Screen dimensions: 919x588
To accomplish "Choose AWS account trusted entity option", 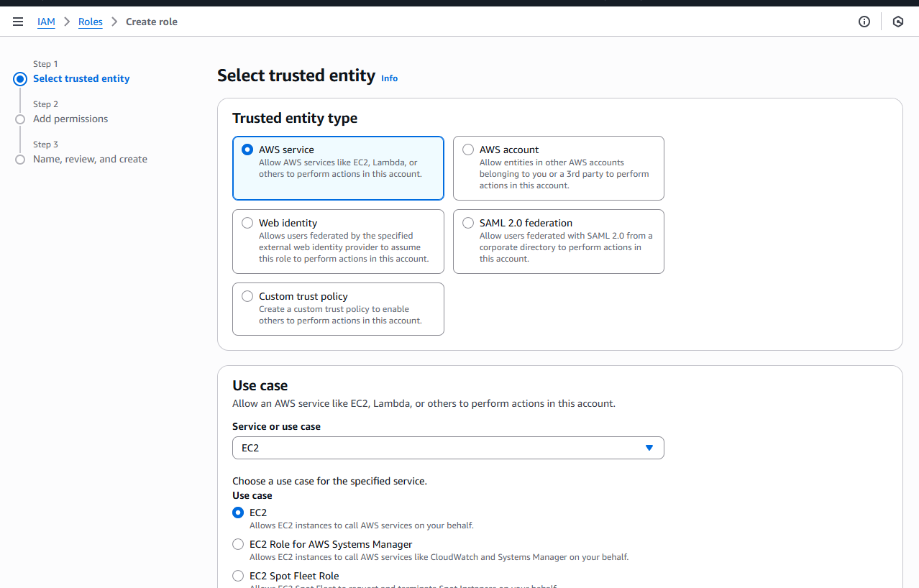I will pyautogui.click(x=468, y=150).
